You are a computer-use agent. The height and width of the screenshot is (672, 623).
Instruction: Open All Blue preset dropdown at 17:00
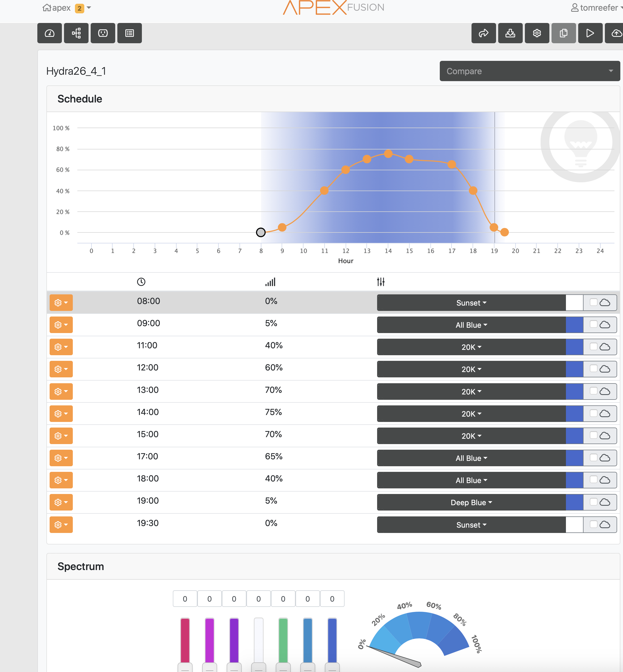point(471,458)
